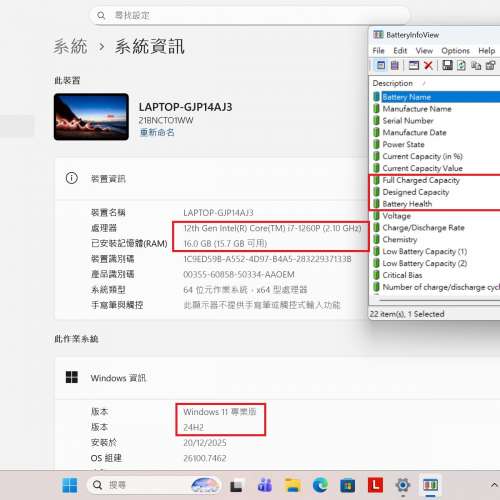Click the window-shaped icon left of the red X
500x500 pixels.
414,65
